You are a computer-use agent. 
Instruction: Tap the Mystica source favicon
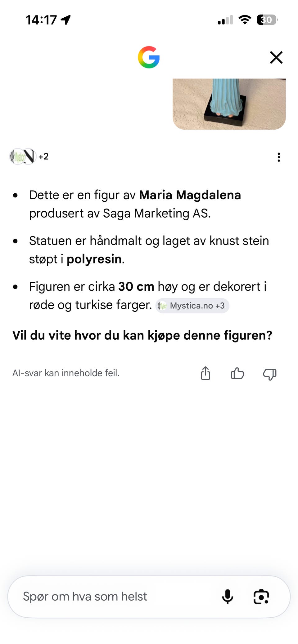tap(17, 157)
